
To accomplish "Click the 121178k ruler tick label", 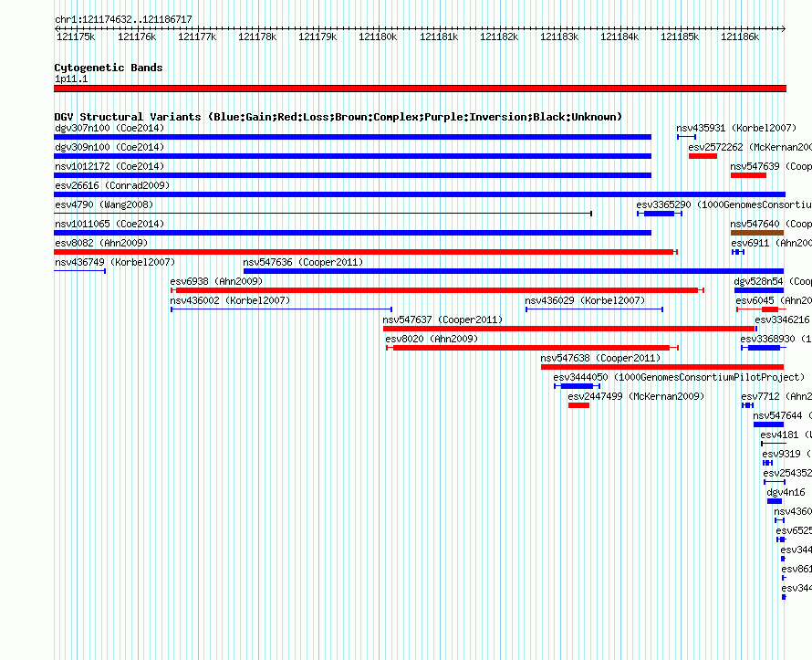I will (257, 37).
